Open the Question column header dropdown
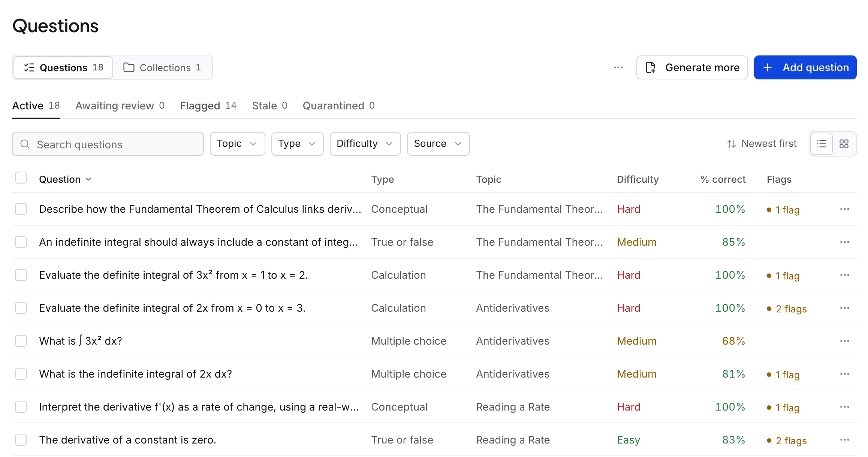Image resolution: width=868 pixels, height=457 pixels. click(65, 179)
